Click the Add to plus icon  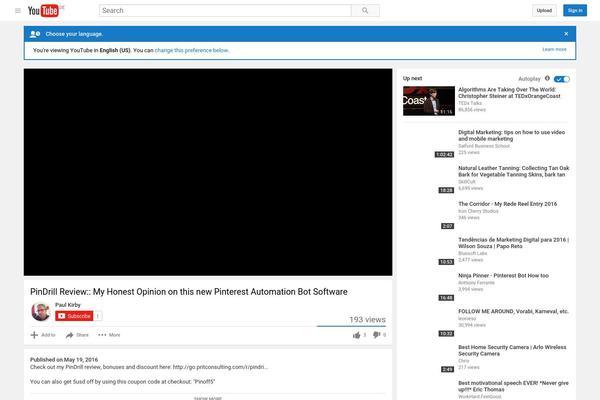[34, 335]
